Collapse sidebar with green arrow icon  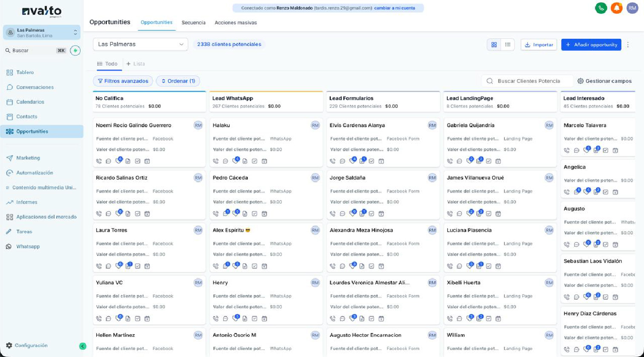click(83, 346)
